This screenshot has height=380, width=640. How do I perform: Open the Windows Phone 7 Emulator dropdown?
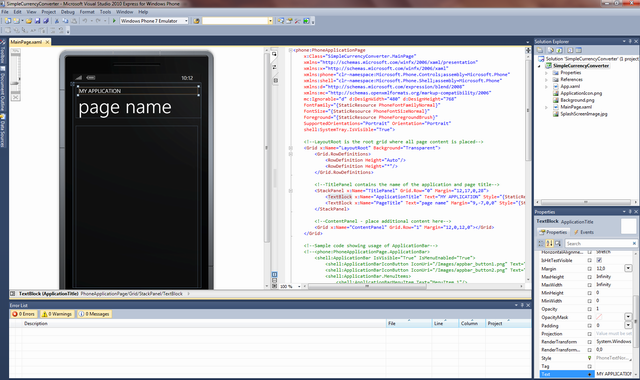point(186,21)
